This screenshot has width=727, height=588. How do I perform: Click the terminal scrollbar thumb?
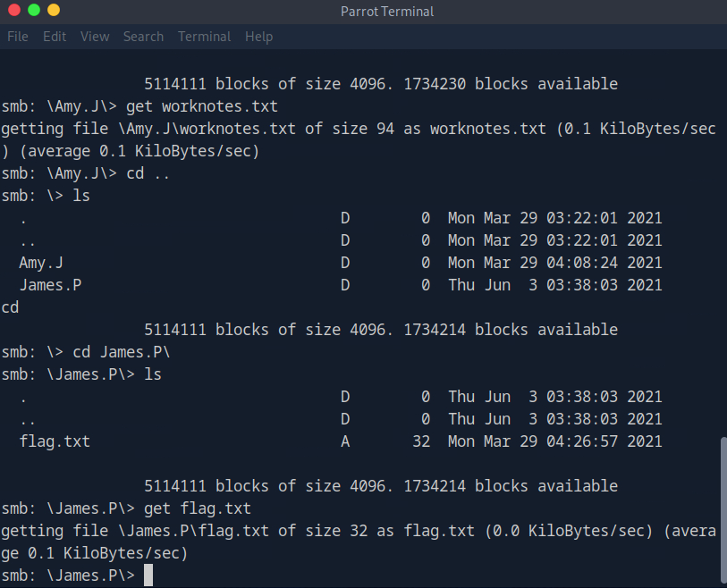tap(722, 509)
